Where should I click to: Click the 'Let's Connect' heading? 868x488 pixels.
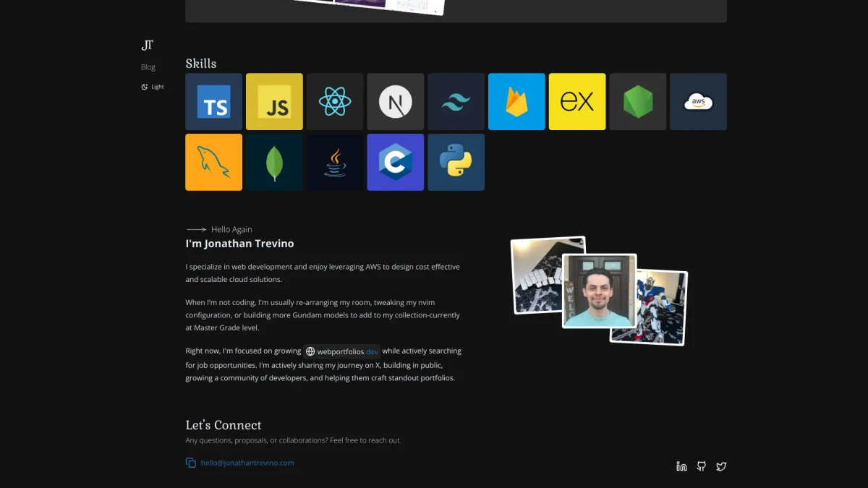pos(224,425)
